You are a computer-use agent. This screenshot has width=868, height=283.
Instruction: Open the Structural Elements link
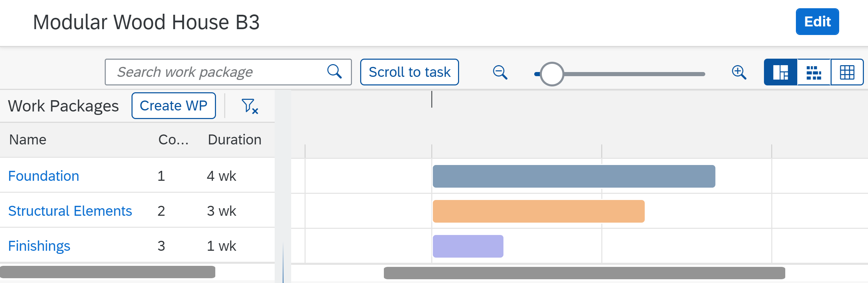[x=70, y=211]
